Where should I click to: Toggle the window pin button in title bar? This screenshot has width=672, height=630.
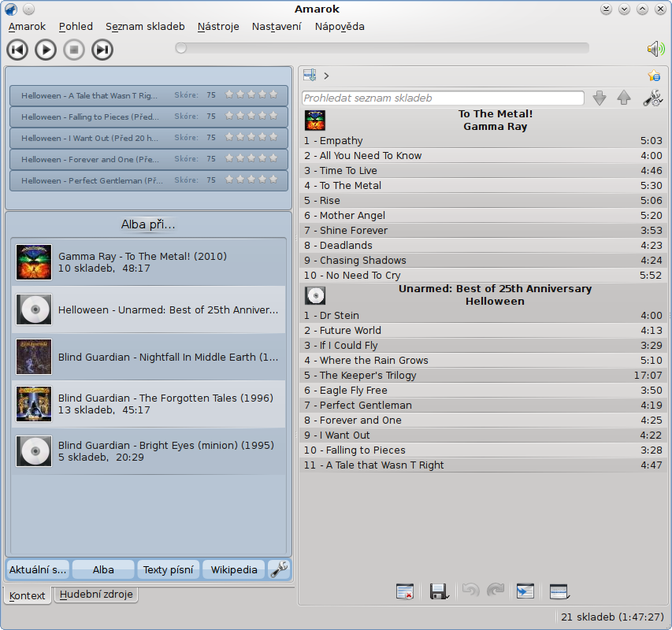(28, 9)
